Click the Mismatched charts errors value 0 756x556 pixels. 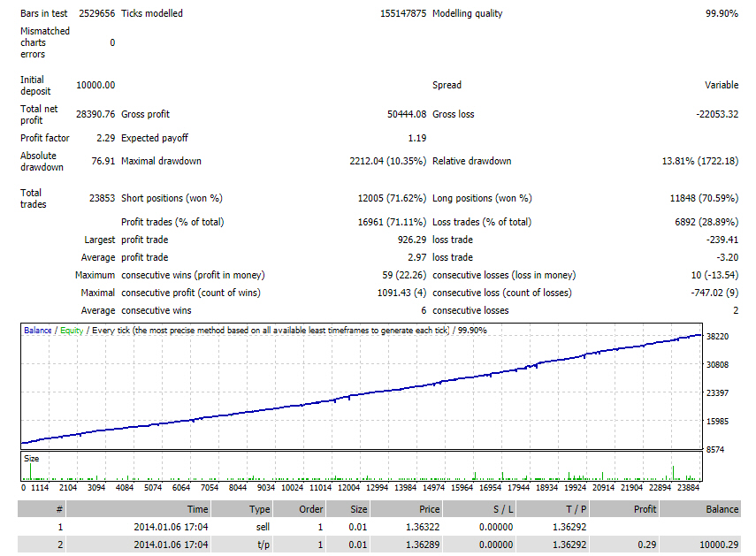pyautogui.click(x=112, y=43)
